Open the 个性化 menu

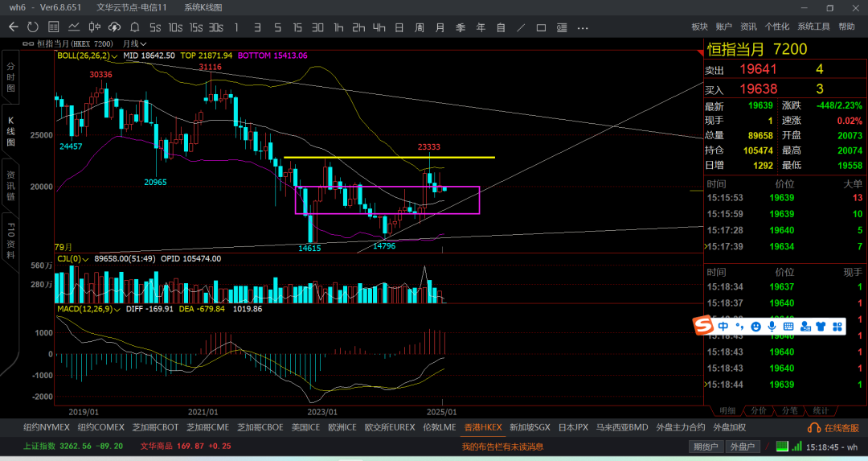tap(777, 27)
